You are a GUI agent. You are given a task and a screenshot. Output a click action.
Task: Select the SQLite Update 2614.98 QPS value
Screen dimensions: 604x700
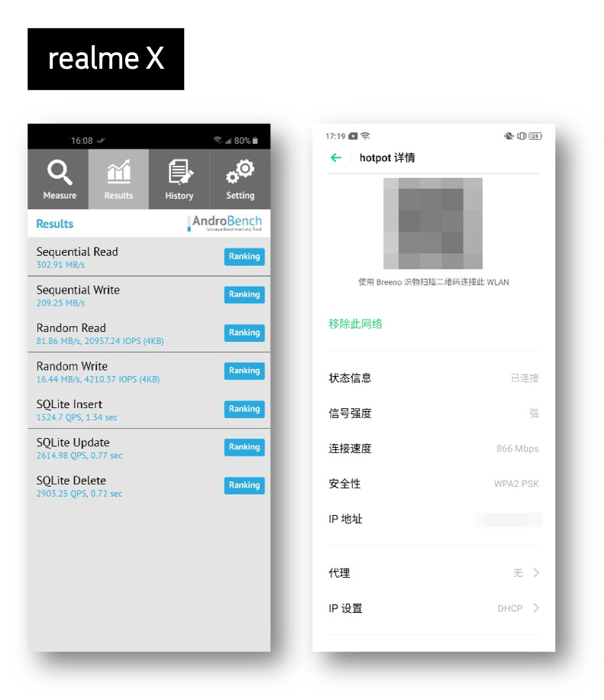pyautogui.click(x=79, y=455)
